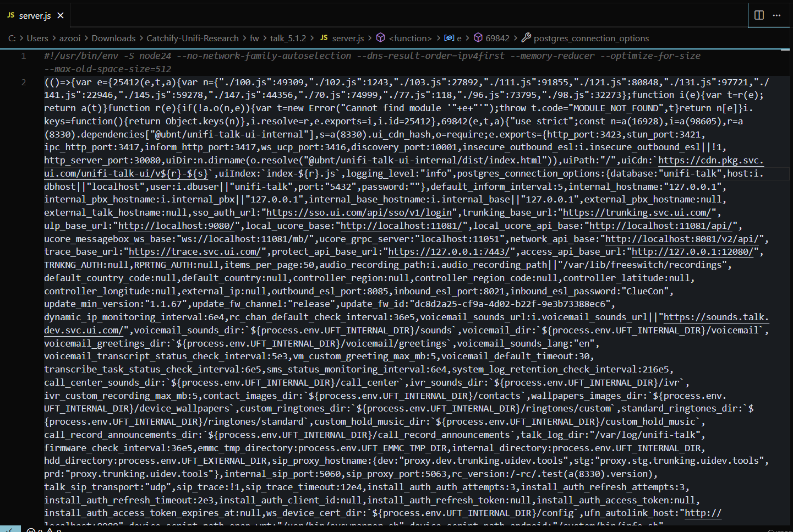The width and height of the screenshot is (793, 532).
Task: Click the function cube icon in the breadcrumb
Action: 380,38
